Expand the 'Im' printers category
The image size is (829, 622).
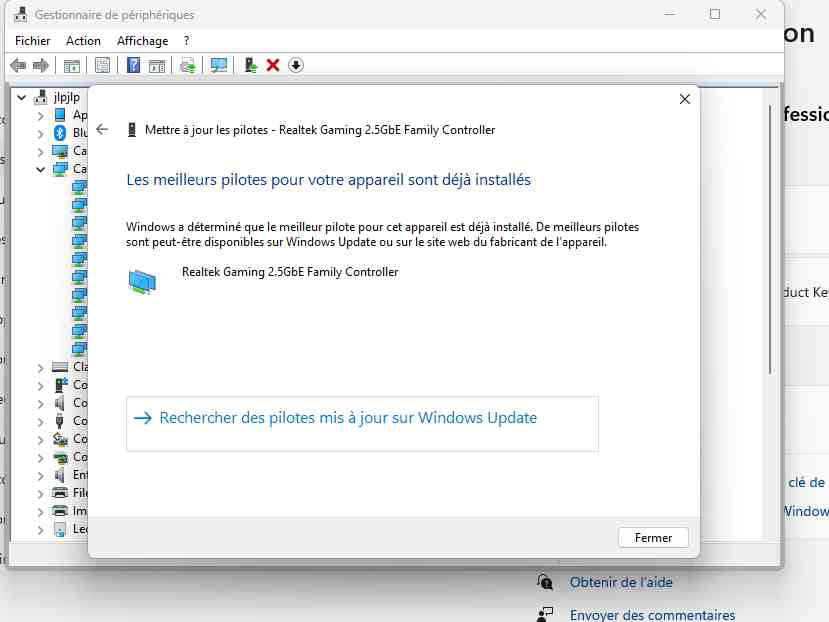(x=41, y=511)
